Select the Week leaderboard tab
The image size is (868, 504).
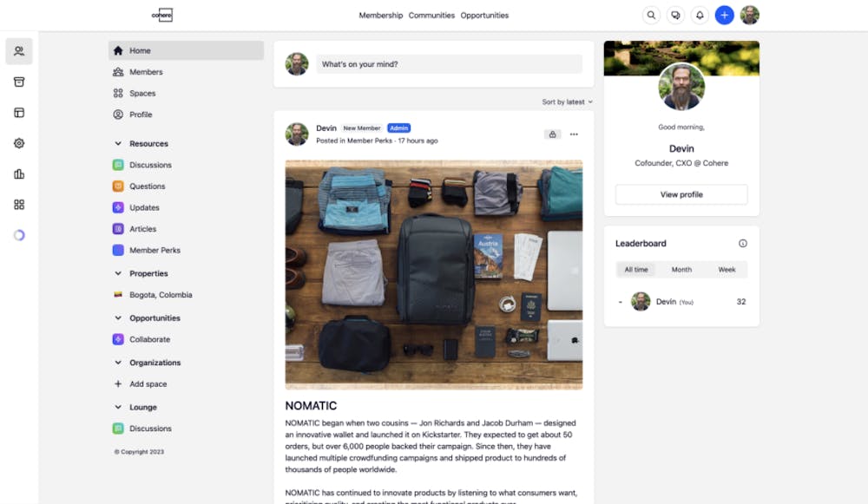tap(727, 270)
